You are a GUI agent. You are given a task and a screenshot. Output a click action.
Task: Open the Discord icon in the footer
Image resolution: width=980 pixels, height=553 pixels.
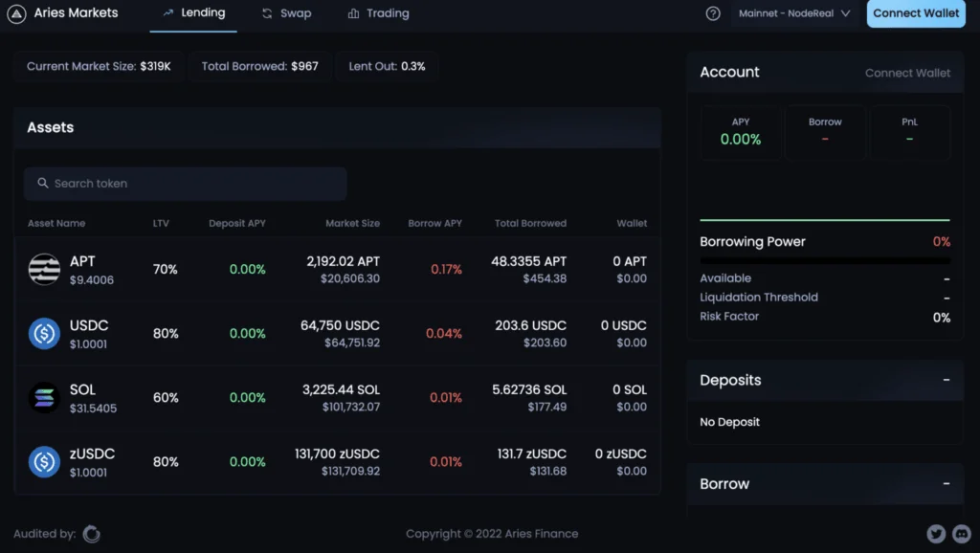(x=962, y=534)
